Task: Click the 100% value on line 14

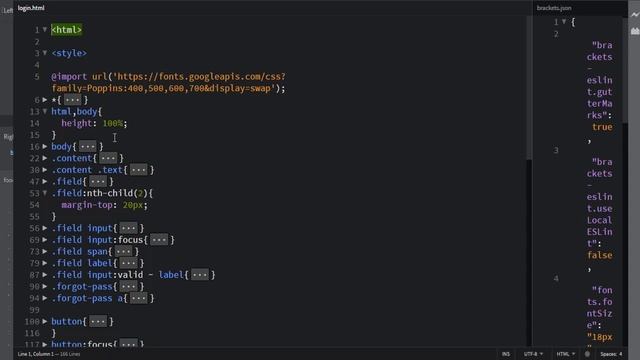Action: tap(113, 123)
